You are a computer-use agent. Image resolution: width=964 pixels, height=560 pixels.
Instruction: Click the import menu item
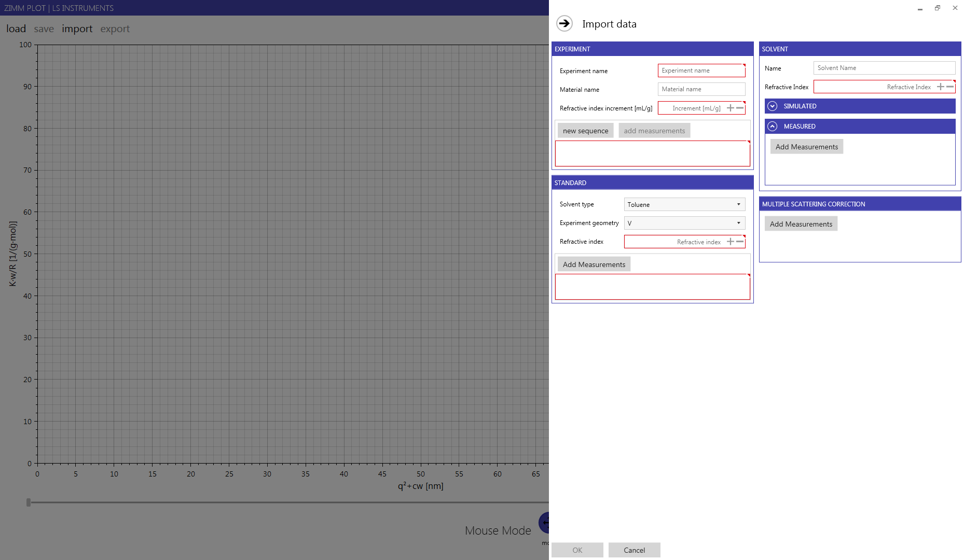pyautogui.click(x=77, y=29)
